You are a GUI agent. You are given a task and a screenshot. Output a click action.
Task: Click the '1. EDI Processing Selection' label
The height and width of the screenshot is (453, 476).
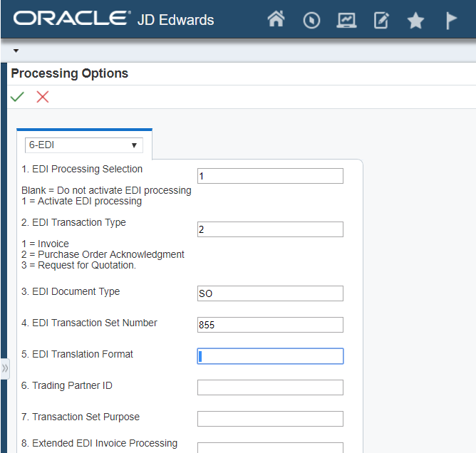pos(82,169)
